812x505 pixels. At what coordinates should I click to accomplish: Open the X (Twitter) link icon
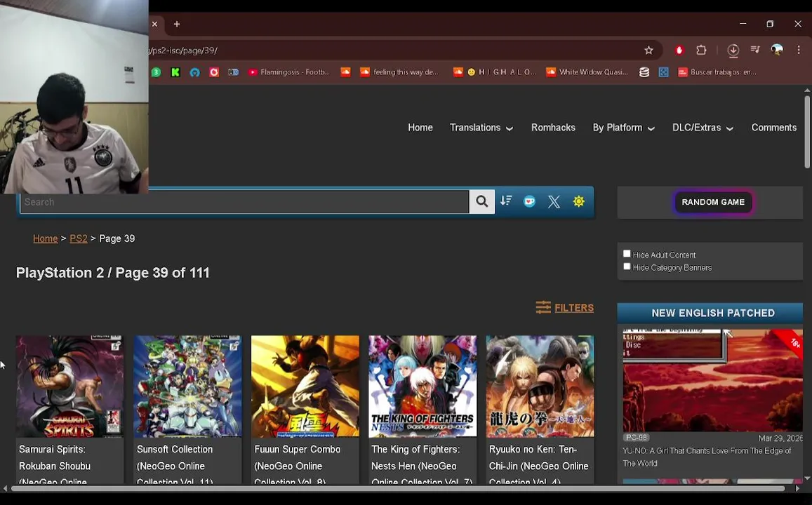pos(554,201)
